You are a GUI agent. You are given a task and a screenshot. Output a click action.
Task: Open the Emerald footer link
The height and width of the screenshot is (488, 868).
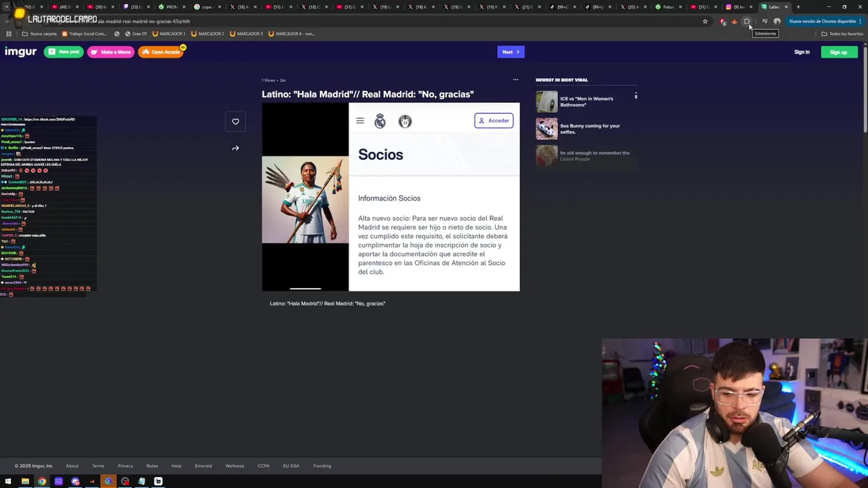pyautogui.click(x=203, y=466)
